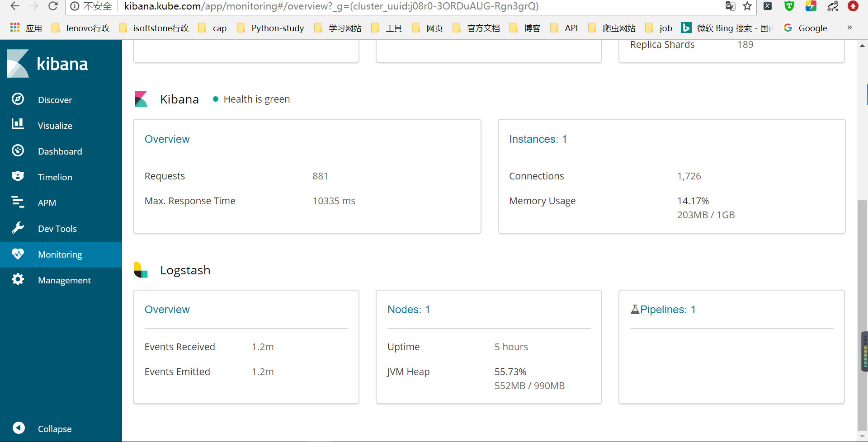Open the API bookmark folder
The height and width of the screenshot is (442, 868).
click(564, 28)
